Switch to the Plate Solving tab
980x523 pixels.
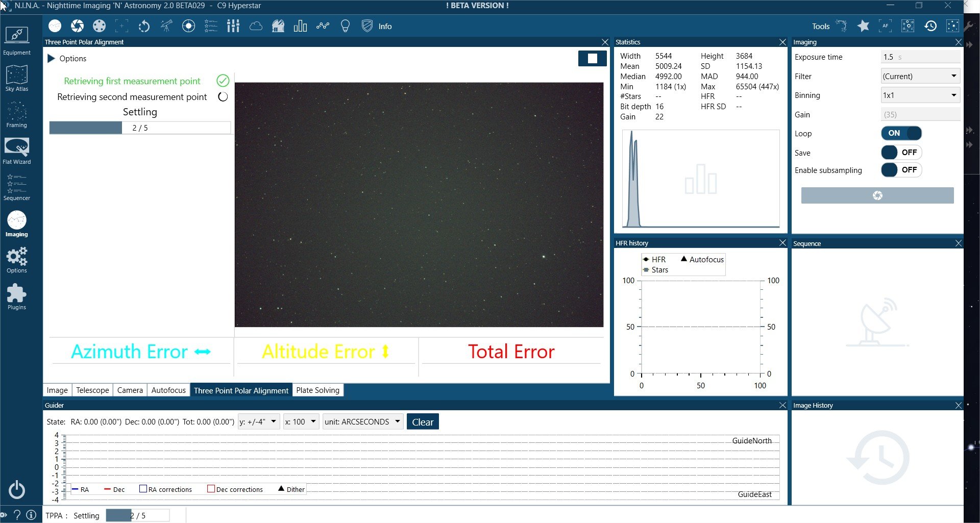pos(317,390)
